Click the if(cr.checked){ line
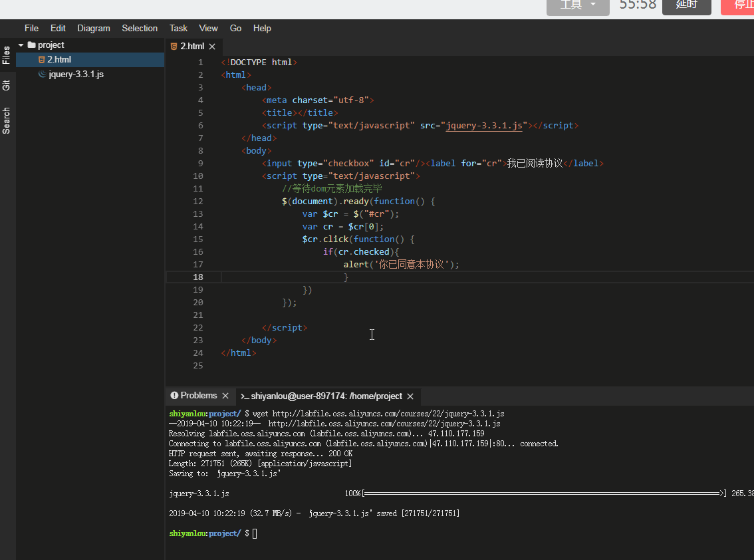The image size is (754, 560). (x=360, y=251)
